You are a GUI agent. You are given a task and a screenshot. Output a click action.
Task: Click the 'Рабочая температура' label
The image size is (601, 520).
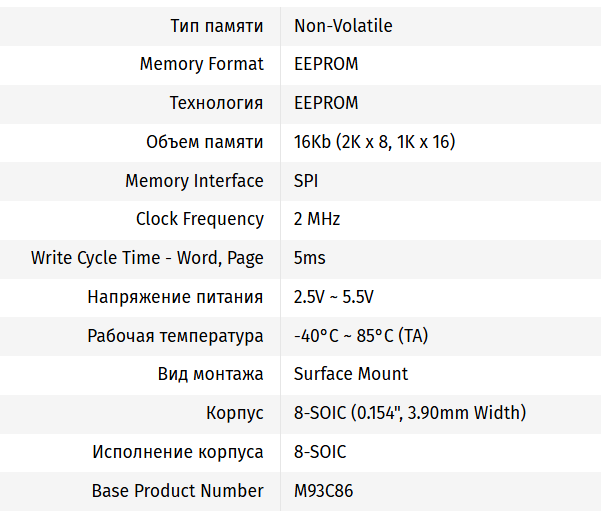pos(175,336)
